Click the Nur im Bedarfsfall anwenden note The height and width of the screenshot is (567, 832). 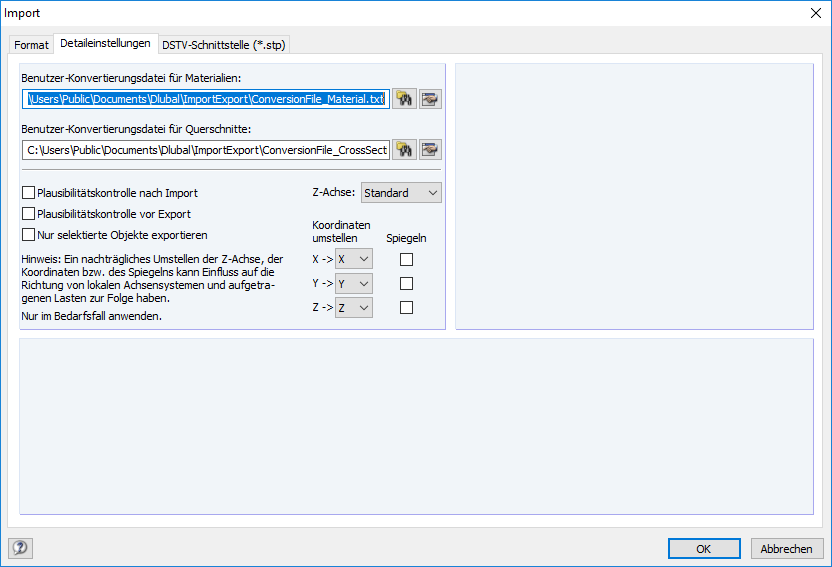click(91, 316)
